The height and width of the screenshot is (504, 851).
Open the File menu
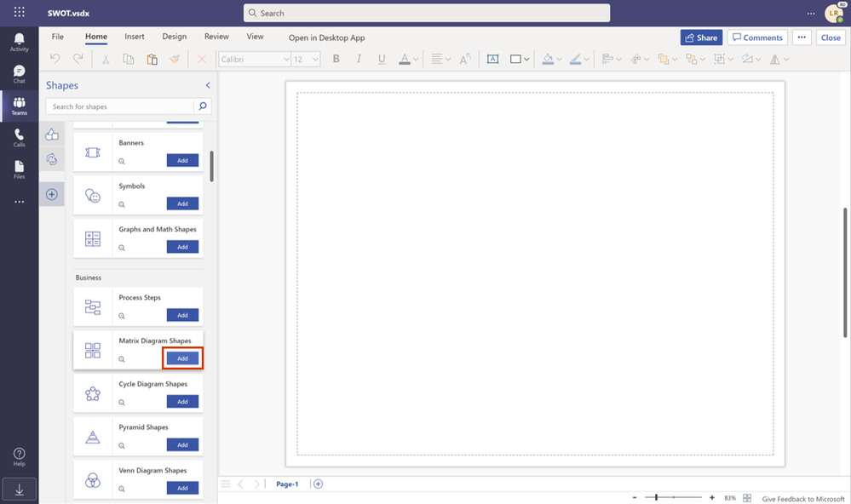pyautogui.click(x=58, y=37)
